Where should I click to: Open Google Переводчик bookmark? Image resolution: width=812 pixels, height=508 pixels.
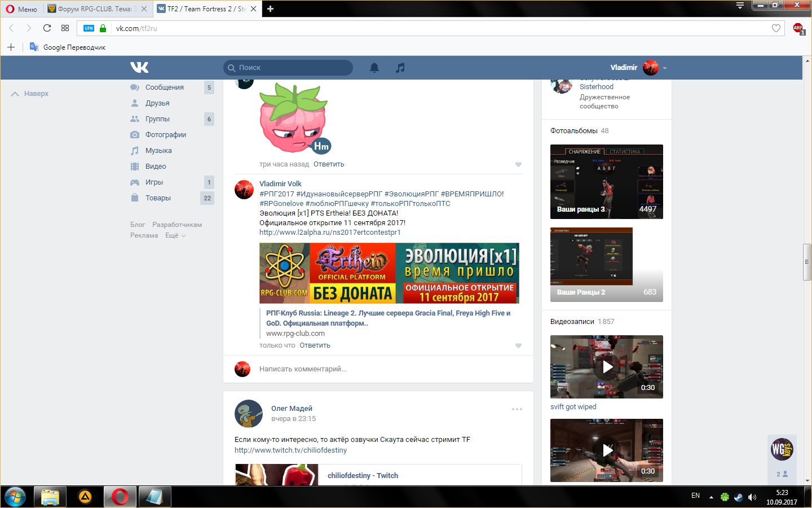68,47
